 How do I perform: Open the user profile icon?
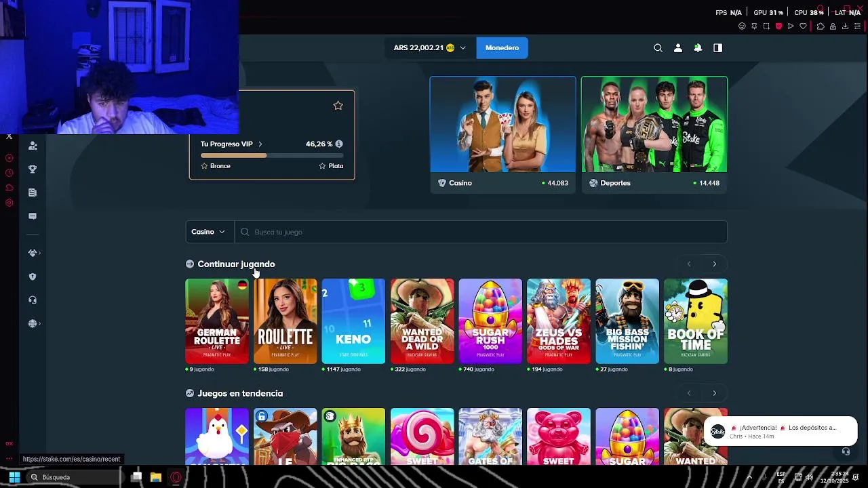[677, 47]
